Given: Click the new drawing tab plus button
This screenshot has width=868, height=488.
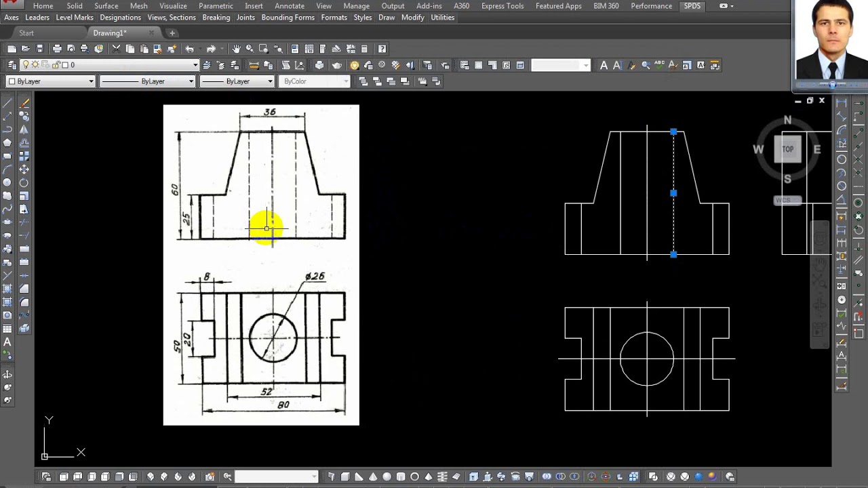Looking at the screenshot, I should tap(172, 33).
